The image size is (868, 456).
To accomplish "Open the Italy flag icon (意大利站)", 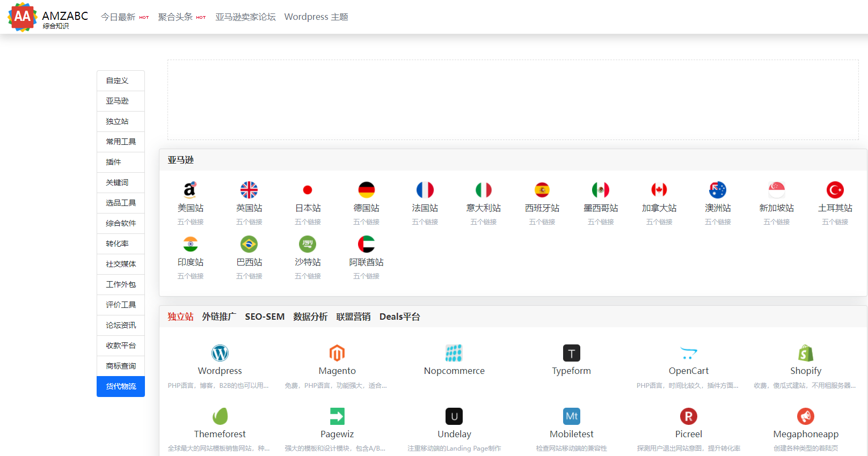I will [x=484, y=190].
